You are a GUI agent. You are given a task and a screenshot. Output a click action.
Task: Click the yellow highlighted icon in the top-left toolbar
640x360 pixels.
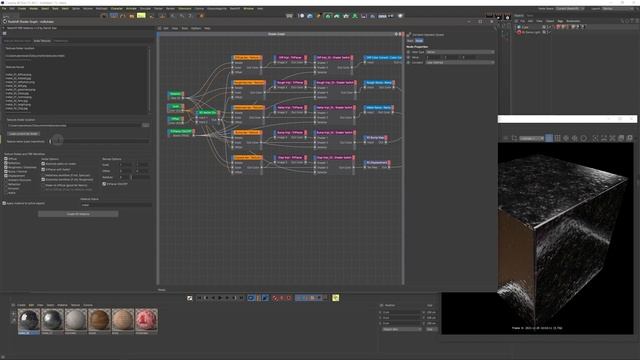pos(141,16)
